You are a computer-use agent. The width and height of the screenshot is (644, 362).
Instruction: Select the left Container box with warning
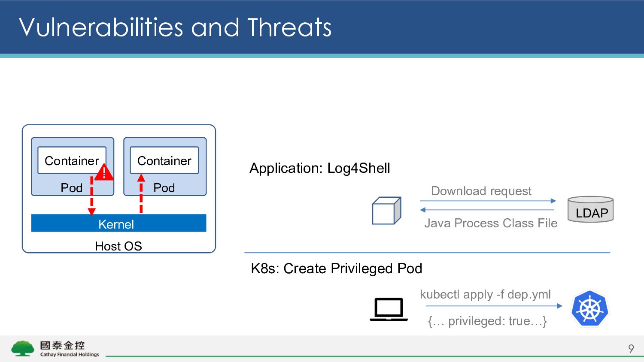[72, 160]
